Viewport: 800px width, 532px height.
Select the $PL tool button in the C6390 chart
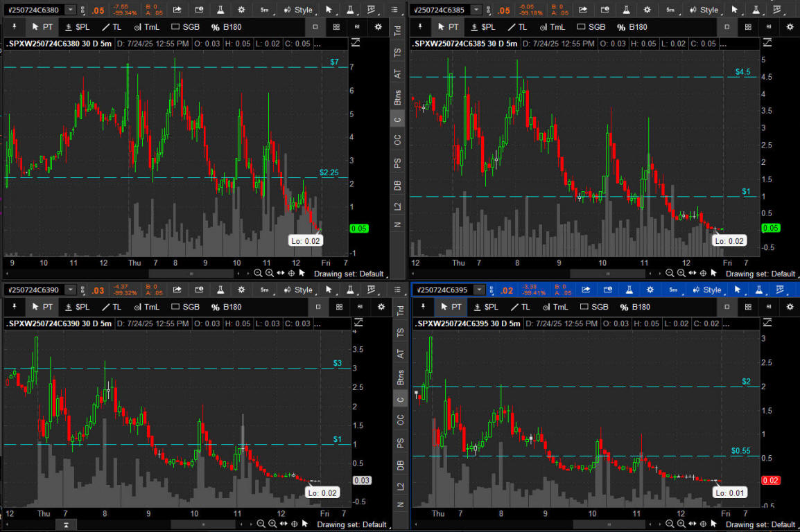(78, 306)
